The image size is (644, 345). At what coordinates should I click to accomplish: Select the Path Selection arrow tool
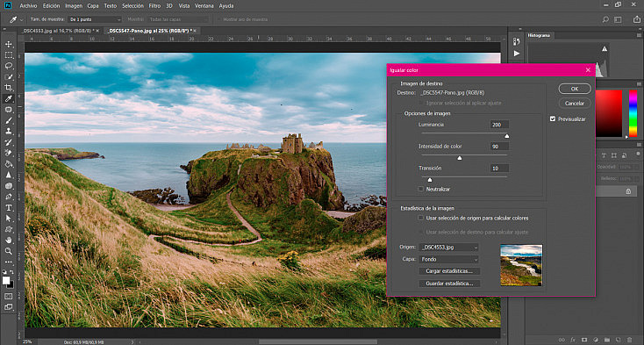coord(8,219)
